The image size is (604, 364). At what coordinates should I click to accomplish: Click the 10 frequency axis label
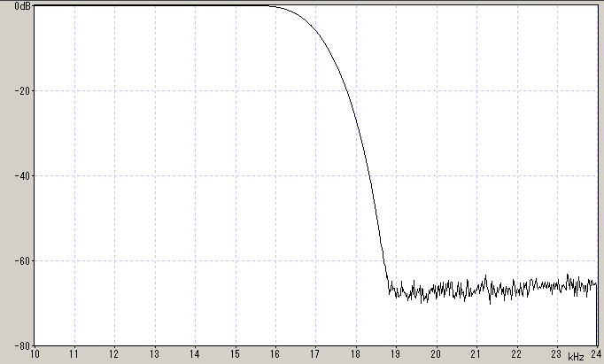click(x=35, y=354)
